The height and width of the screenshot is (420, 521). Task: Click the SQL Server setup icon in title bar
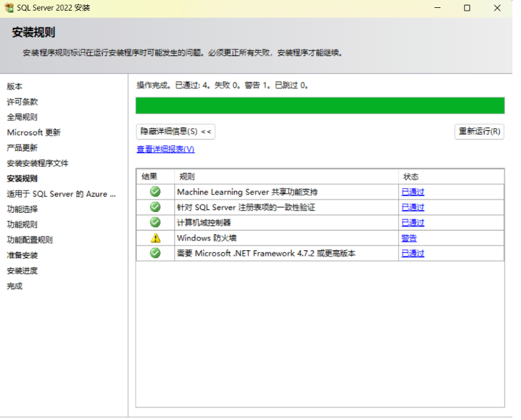9,8
